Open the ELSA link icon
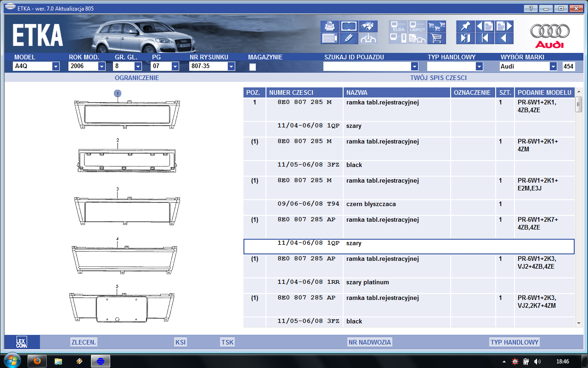 tap(398, 26)
